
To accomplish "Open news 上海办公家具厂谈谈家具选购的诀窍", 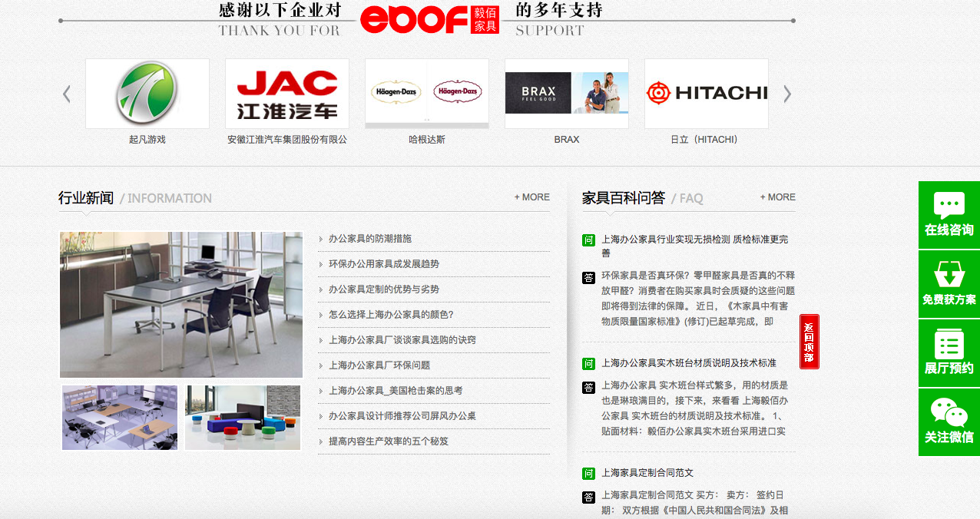I will click(x=402, y=340).
